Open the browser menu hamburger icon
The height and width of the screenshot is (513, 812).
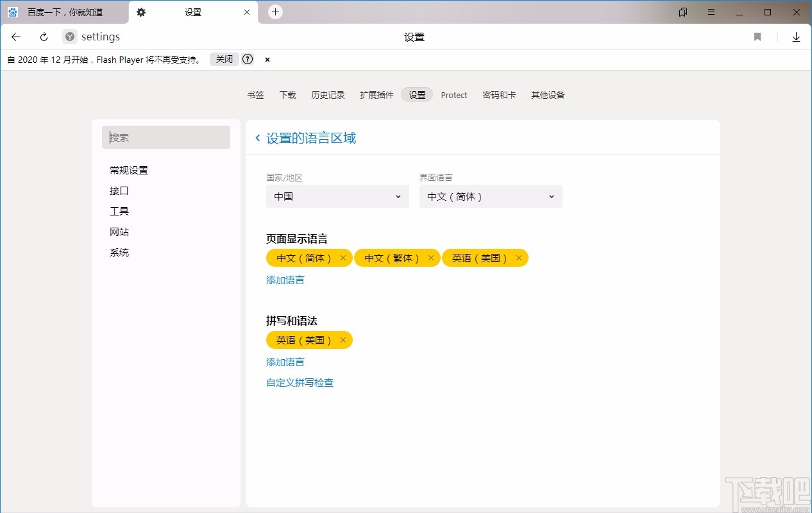point(711,12)
